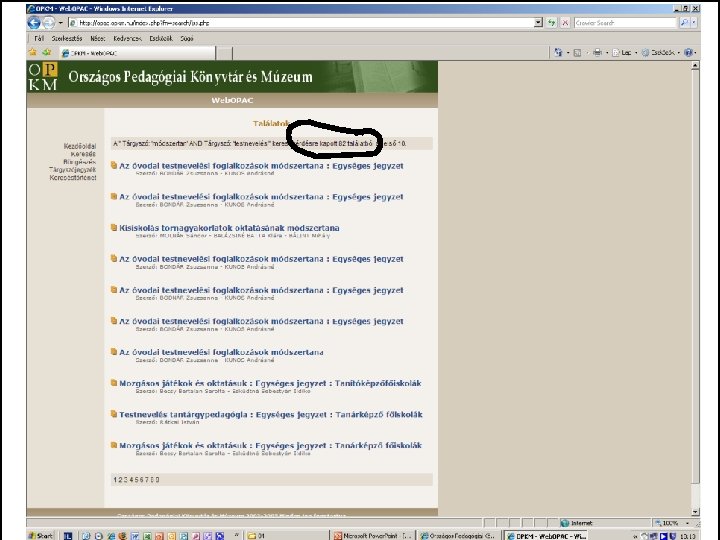
Task: Focus the URL address bar
Action: pyautogui.click(x=301, y=22)
